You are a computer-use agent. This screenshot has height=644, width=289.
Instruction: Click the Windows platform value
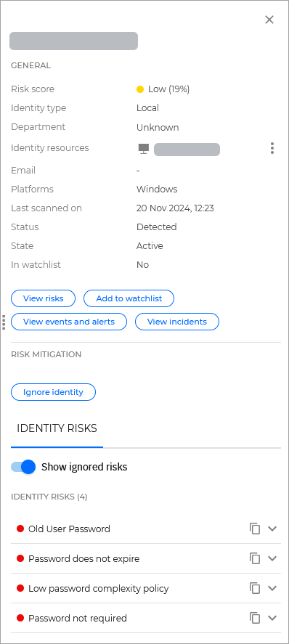coord(157,189)
